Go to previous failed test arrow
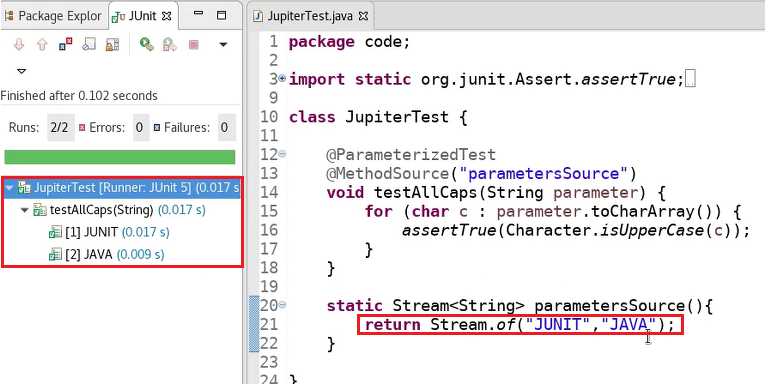Viewport: 766px width, 386px height. click(42, 45)
